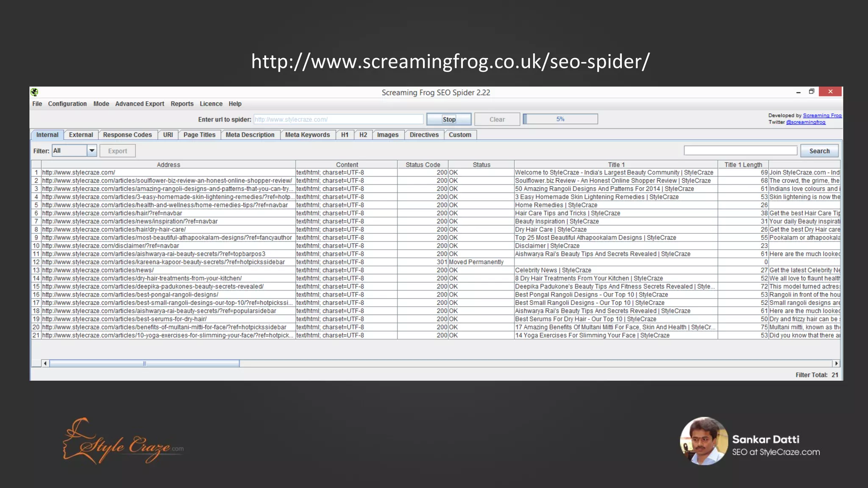The height and width of the screenshot is (488, 868).
Task: Click the horizontal scrollbar right arrow
Action: point(836,363)
